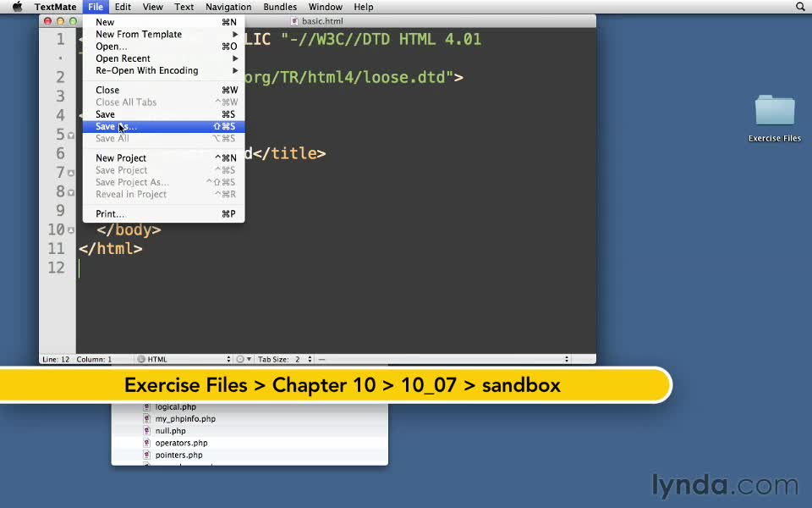Screen dimensions: 812x508
Task: Click line number 3 in the gutter
Action: 60,96
